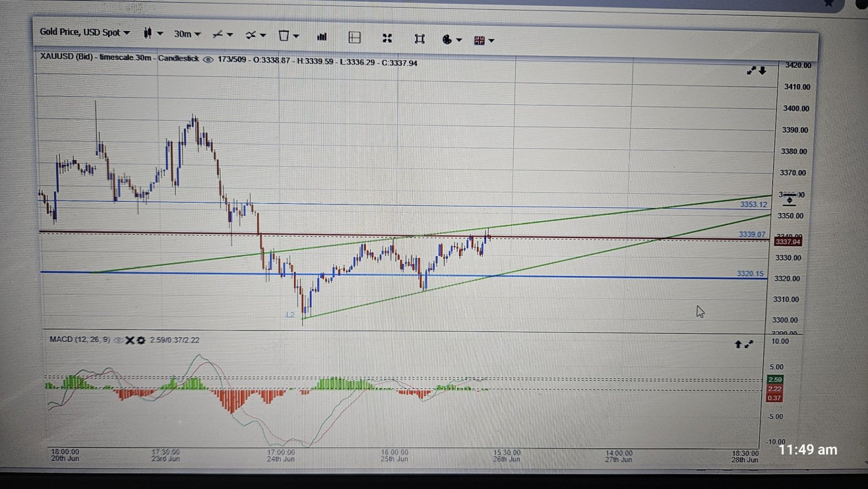Image resolution: width=868 pixels, height=489 pixels.
Task: Click the trash bin delete icon
Action: coord(283,36)
